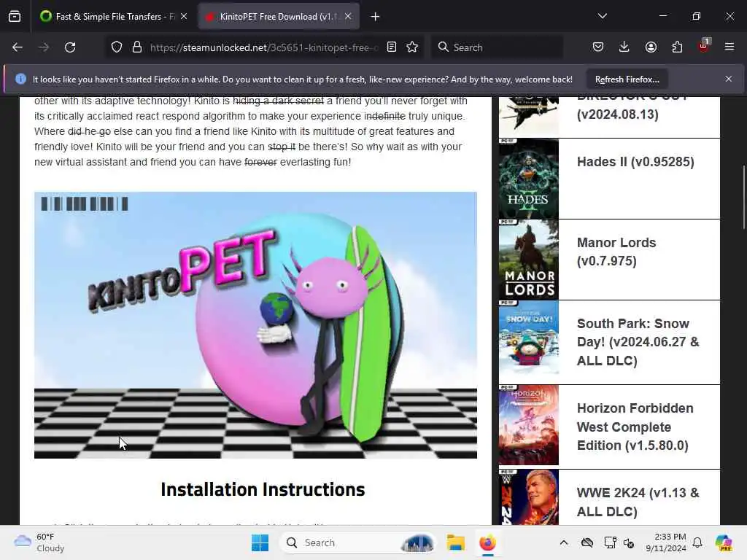This screenshot has height=560, width=747.
Task: Open the Firefox application menu
Action: (729, 47)
